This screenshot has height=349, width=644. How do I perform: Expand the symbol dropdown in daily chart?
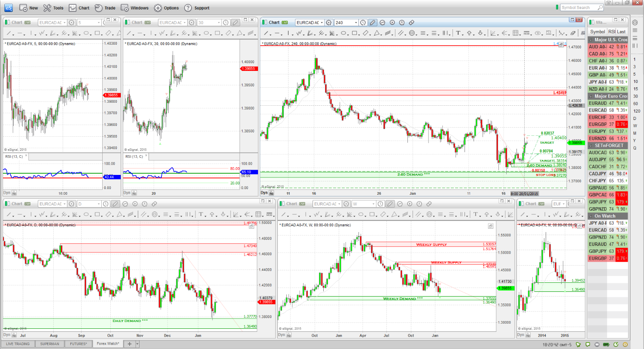click(64, 204)
